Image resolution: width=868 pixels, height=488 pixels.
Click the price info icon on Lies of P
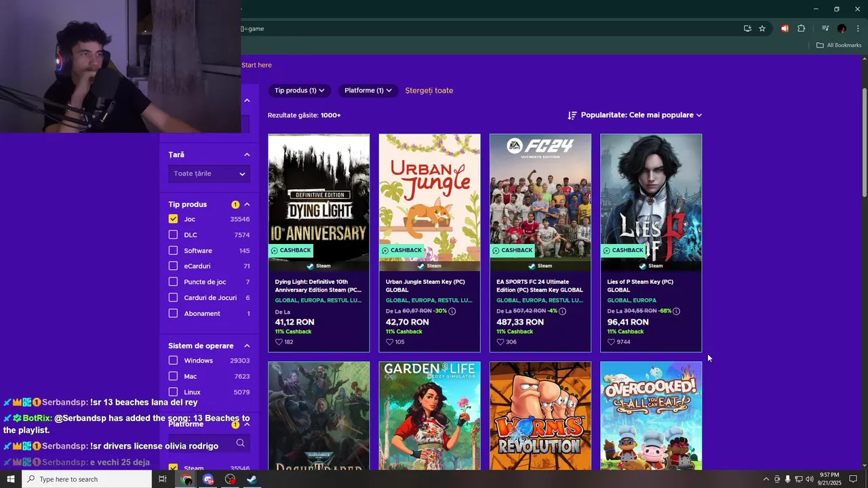coord(676,311)
